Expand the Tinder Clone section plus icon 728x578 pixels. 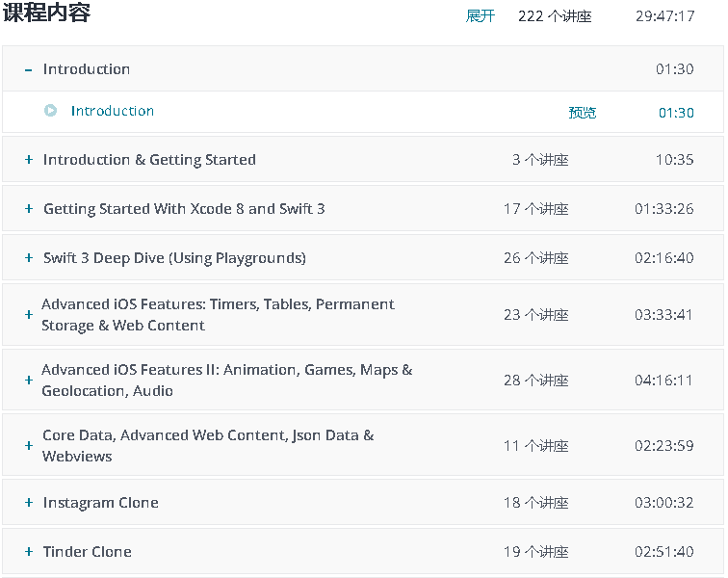(29, 552)
